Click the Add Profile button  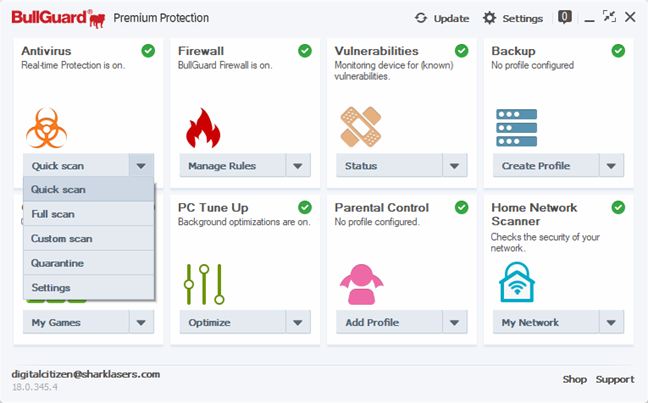coord(389,322)
